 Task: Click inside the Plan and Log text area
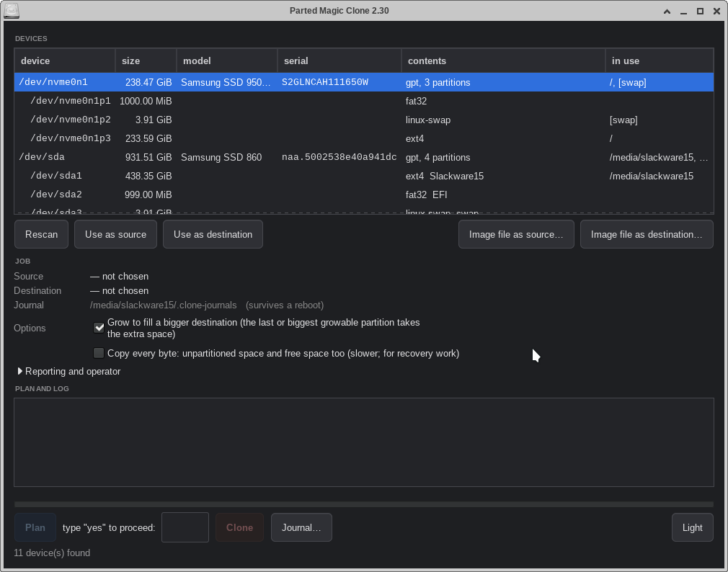click(364, 442)
